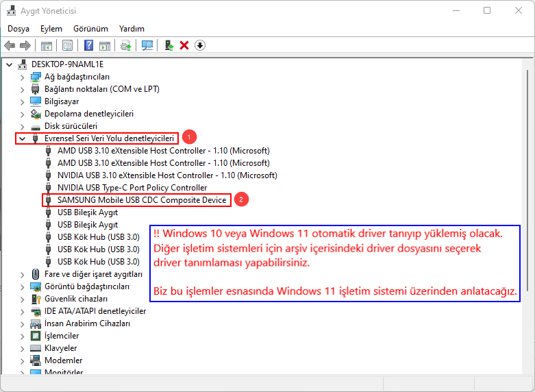The image size is (535, 392).
Task: Expand Ağ bağdaştırıcıları category
Action: tap(23, 77)
